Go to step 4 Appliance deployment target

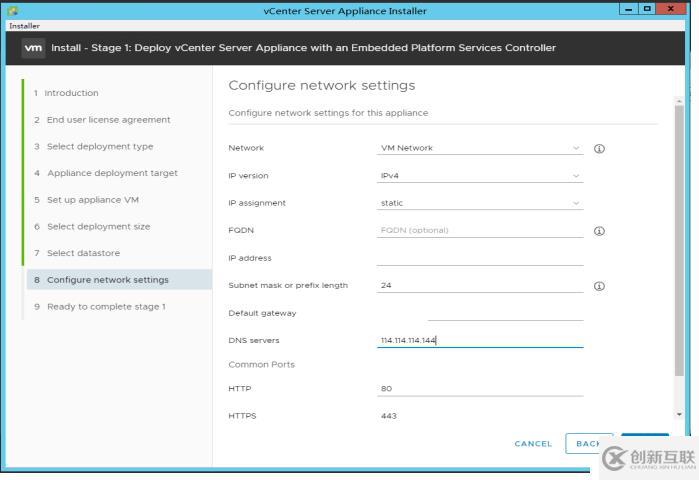coord(106,173)
